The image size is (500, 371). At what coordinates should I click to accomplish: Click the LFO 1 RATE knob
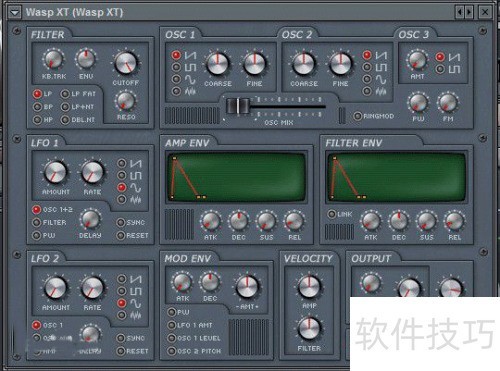click(x=93, y=172)
